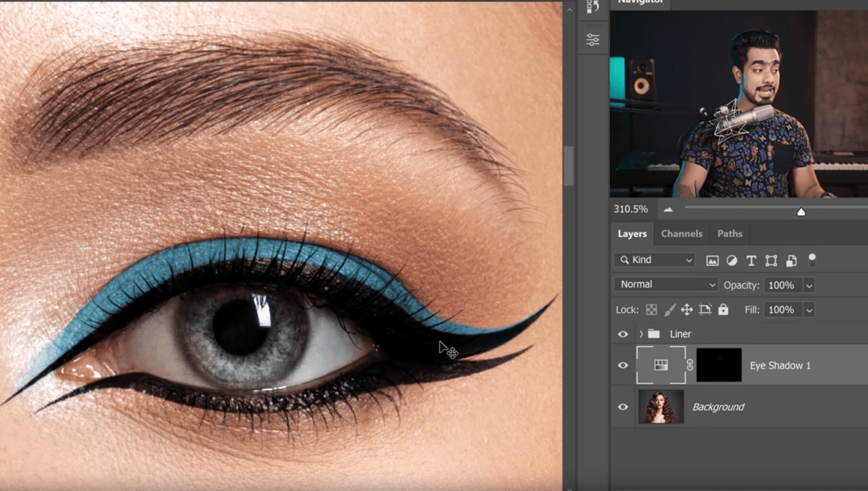Filter layers by smart objects icon
Image resolution: width=868 pixels, height=491 pixels.
click(791, 260)
